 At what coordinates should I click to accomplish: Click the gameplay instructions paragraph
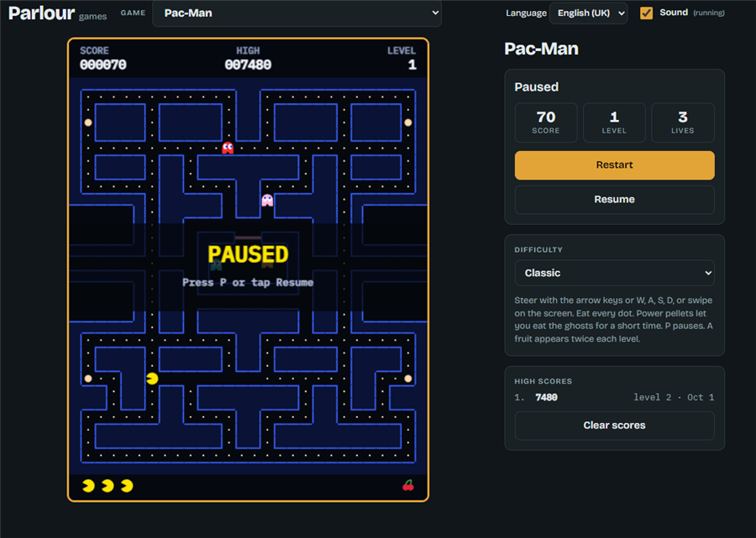tap(614, 319)
